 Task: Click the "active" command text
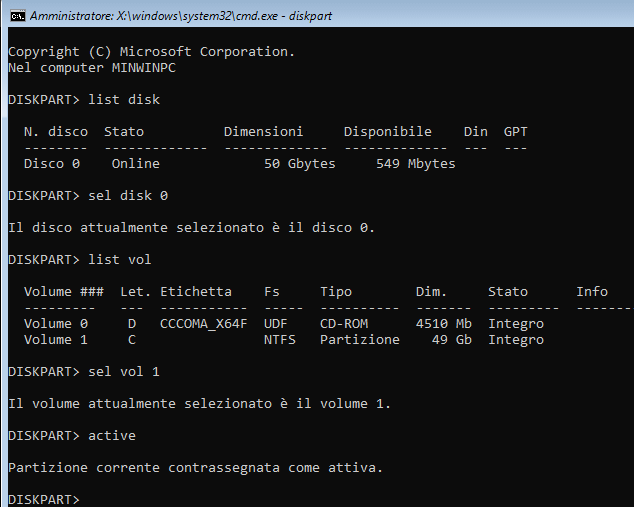coord(111,435)
